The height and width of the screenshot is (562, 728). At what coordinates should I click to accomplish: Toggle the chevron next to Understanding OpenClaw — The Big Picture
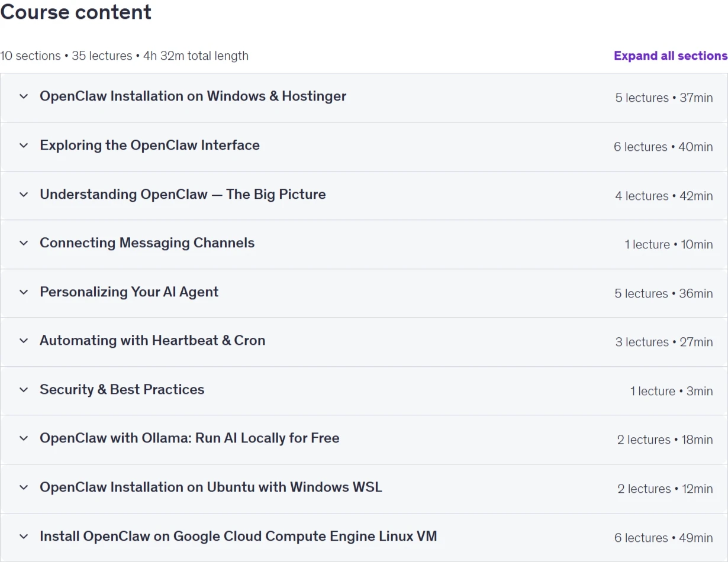click(x=24, y=195)
